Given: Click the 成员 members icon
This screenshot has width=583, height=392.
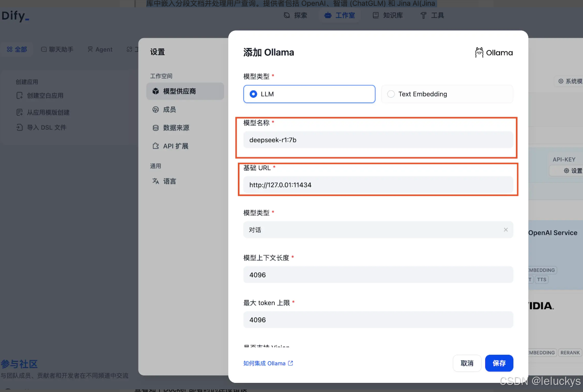Looking at the screenshot, I should 156,110.
